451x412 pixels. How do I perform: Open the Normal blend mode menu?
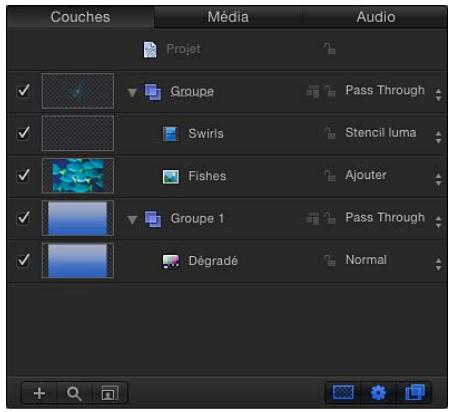(366, 260)
